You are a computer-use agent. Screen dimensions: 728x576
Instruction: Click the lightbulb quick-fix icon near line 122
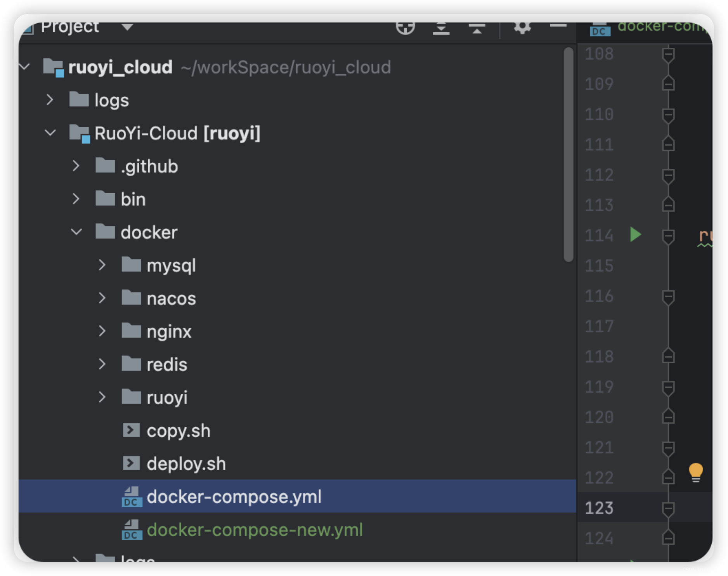pyautogui.click(x=696, y=472)
